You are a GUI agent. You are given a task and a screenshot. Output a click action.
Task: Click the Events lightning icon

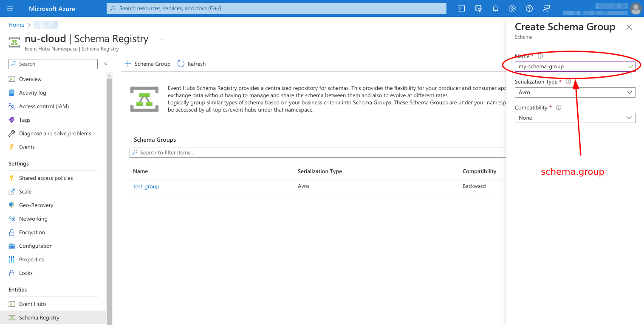pos(12,147)
